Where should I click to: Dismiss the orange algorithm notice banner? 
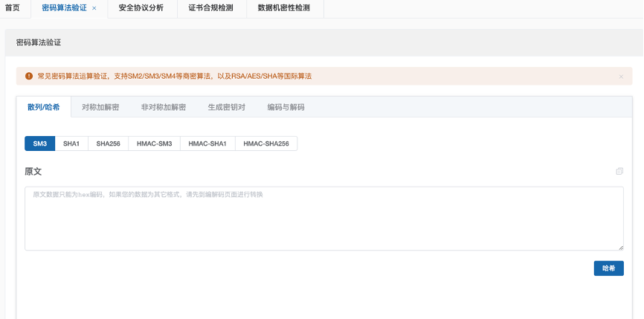[621, 77]
